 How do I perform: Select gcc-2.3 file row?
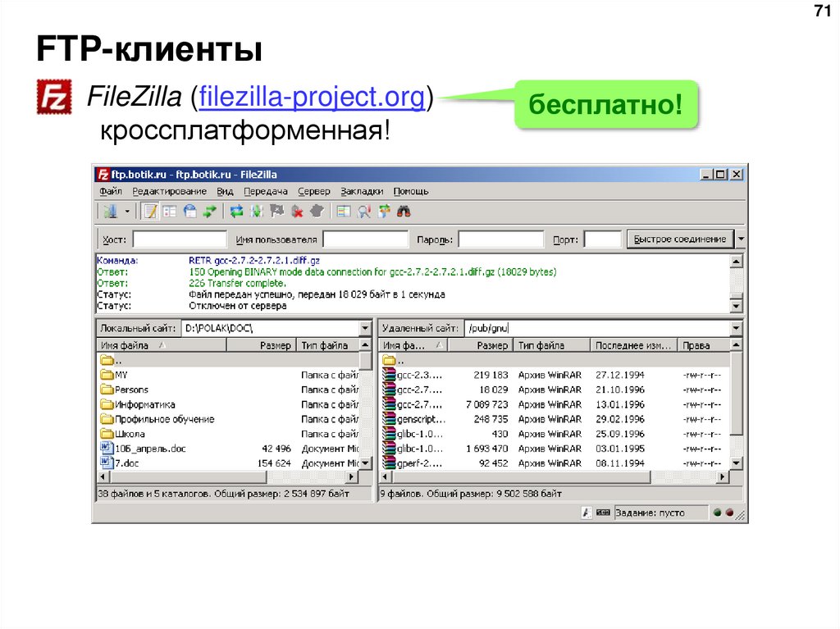tap(555, 375)
